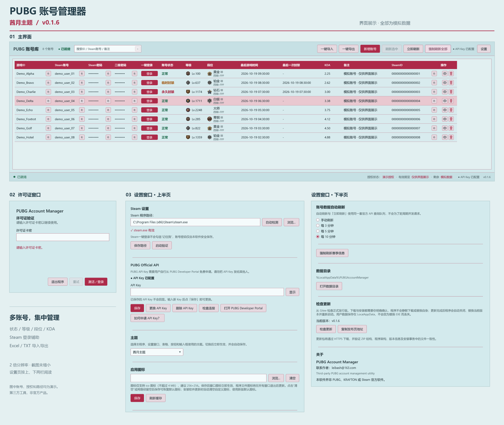The height and width of the screenshot is (425, 504).
Task: Click the KDA column header
Action: pos(327,65)
